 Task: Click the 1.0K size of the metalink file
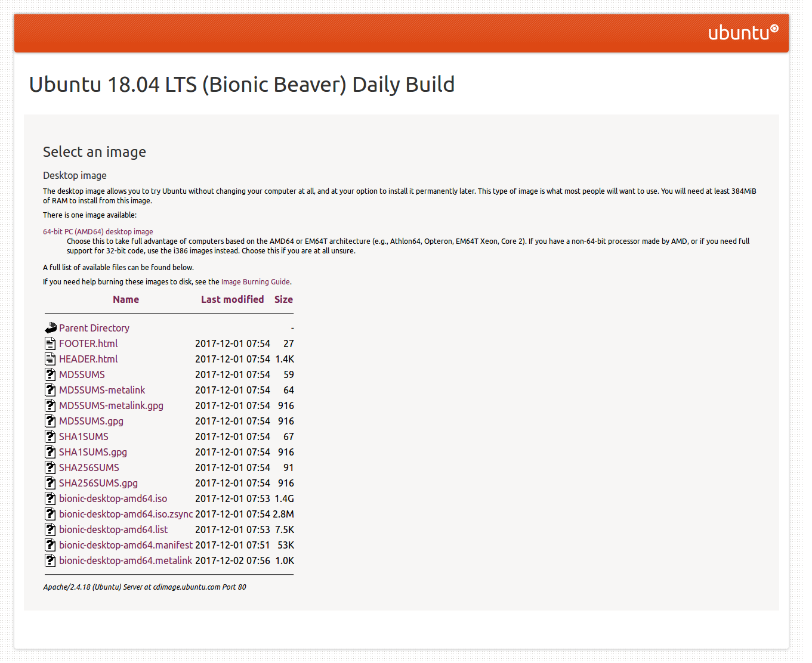(285, 560)
